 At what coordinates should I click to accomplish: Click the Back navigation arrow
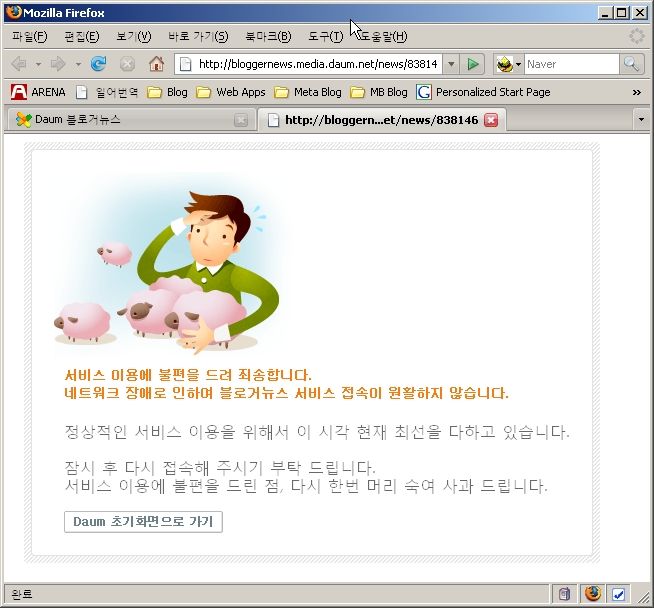click(x=19, y=64)
